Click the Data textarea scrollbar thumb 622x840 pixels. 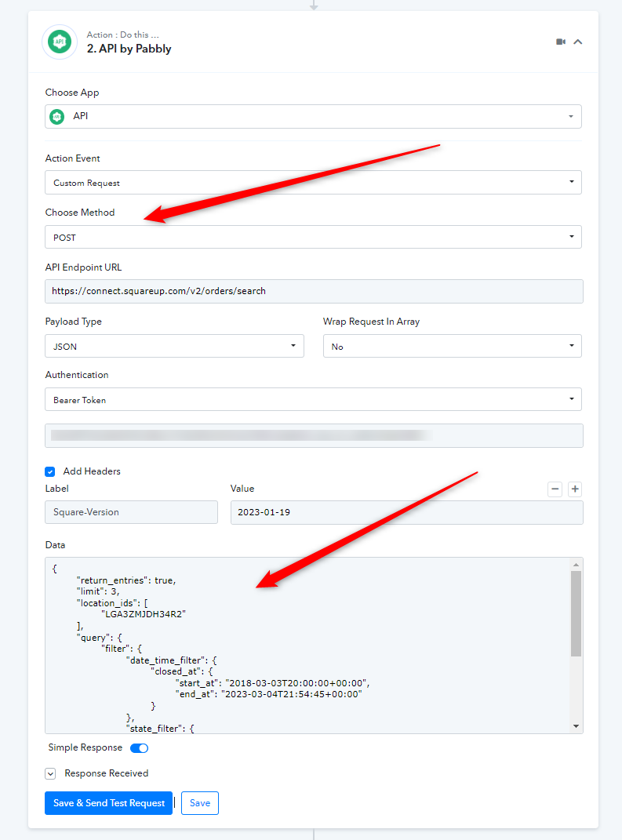coord(577,613)
